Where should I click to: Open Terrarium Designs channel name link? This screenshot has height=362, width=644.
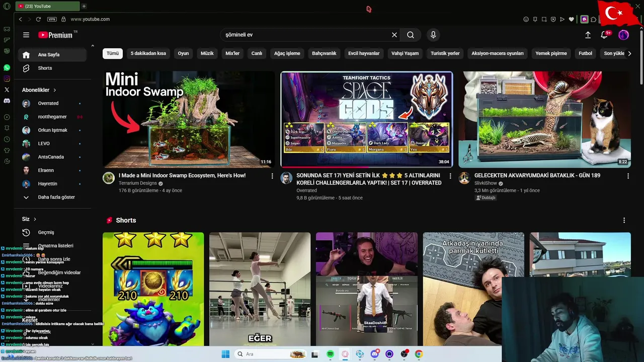[x=138, y=184]
